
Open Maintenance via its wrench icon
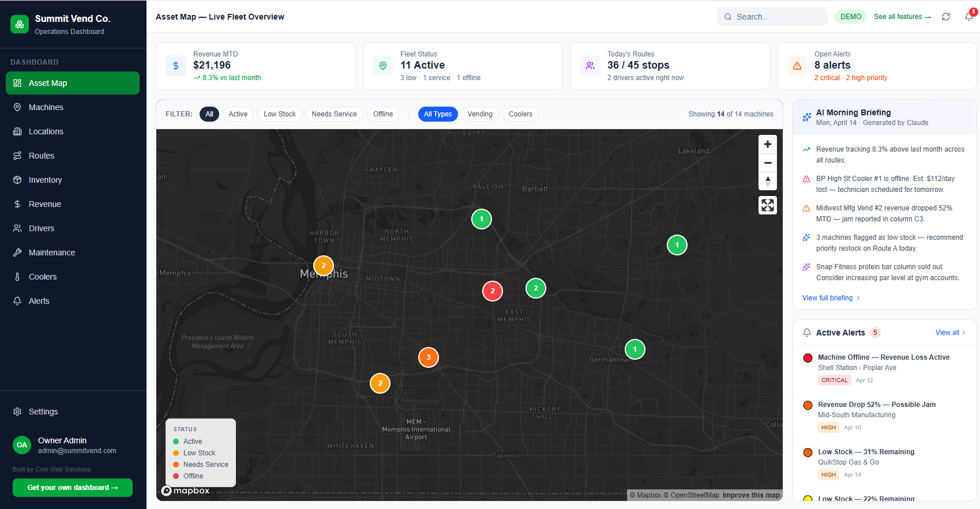(x=17, y=252)
